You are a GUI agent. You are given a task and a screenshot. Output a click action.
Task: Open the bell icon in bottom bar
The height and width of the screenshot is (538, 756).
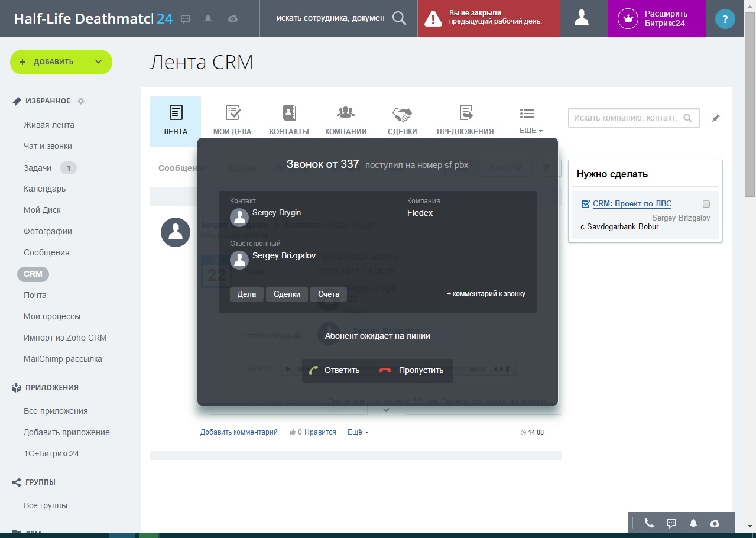(693, 523)
